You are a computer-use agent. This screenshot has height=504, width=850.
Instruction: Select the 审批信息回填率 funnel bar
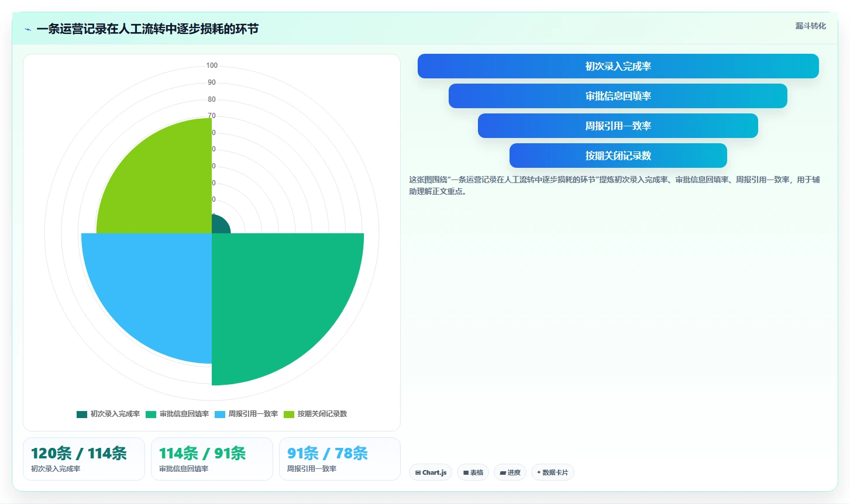tap(618, 96)
